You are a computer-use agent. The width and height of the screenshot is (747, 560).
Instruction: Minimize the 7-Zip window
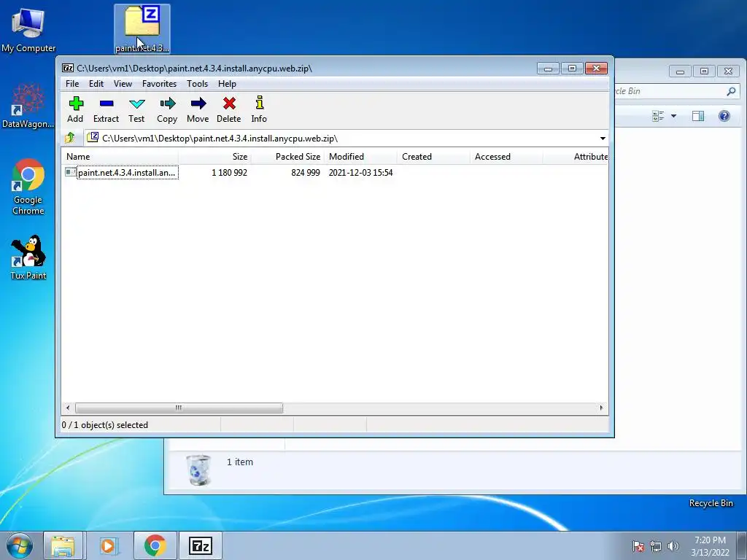pyautogui.click(x=549, y=69)
